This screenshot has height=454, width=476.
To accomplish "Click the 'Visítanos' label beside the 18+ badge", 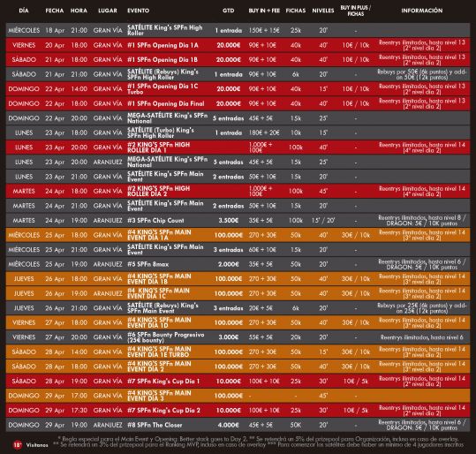I will 37,445.
